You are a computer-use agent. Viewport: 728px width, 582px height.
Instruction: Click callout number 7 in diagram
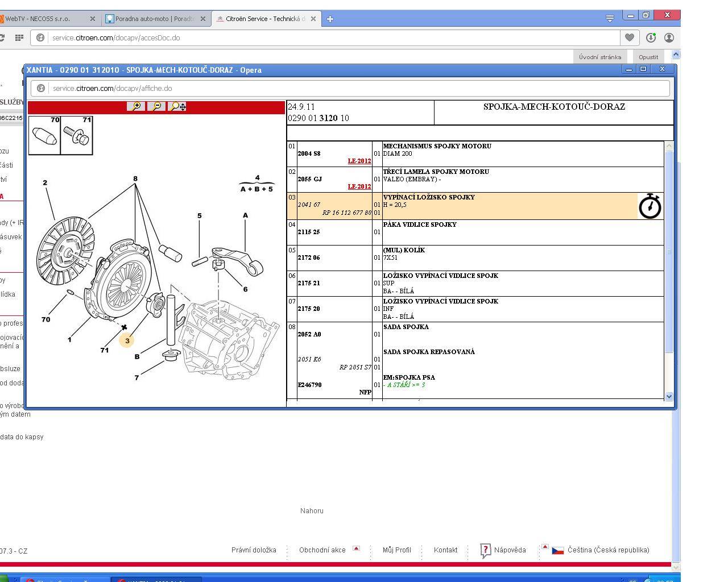pyautogui.click(x=136, y=377)
